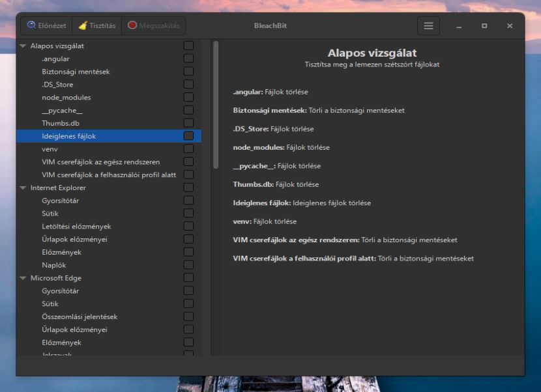This screenshot has height=392, width=541.
Task: Click the BleachBit window title
Action: pyautogui.click(x=270, y=25)
